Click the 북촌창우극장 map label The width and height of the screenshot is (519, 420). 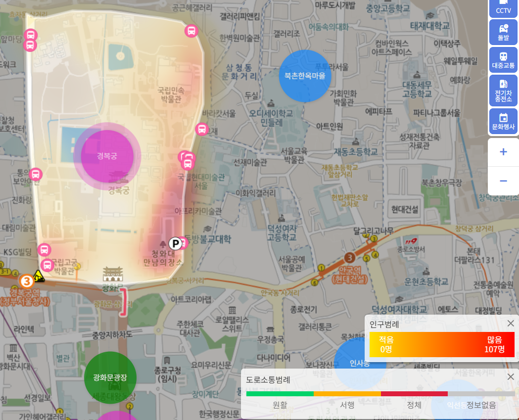[441, 183]
